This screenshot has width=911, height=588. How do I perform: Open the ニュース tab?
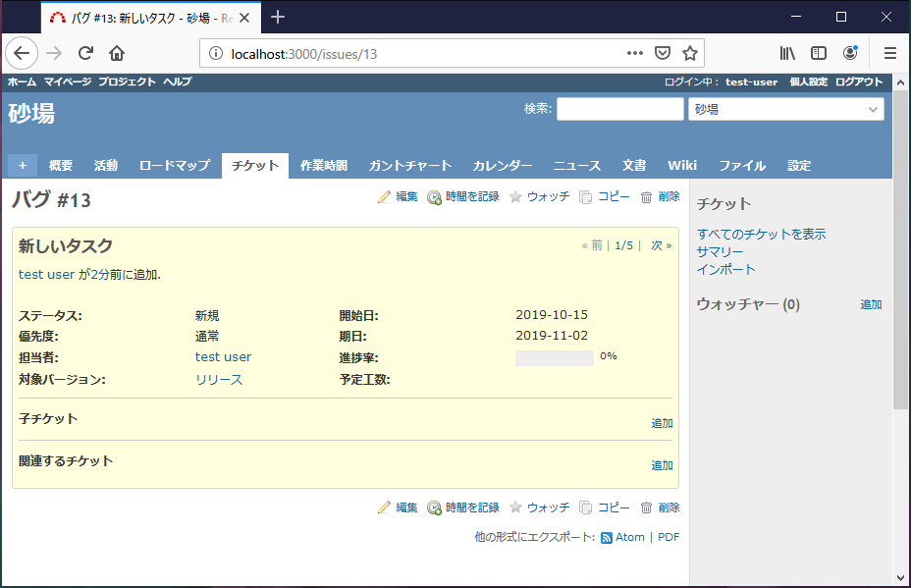click(577, 166)
